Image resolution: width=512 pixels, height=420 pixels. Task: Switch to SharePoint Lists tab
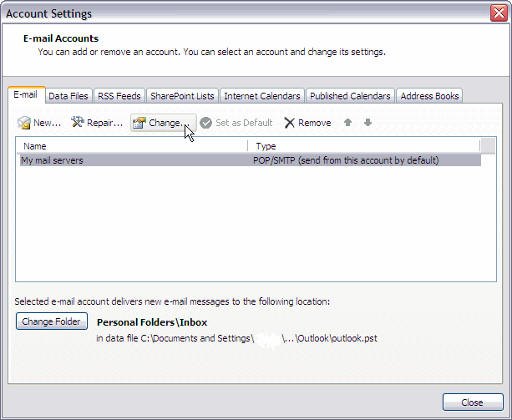pos(182,96)
